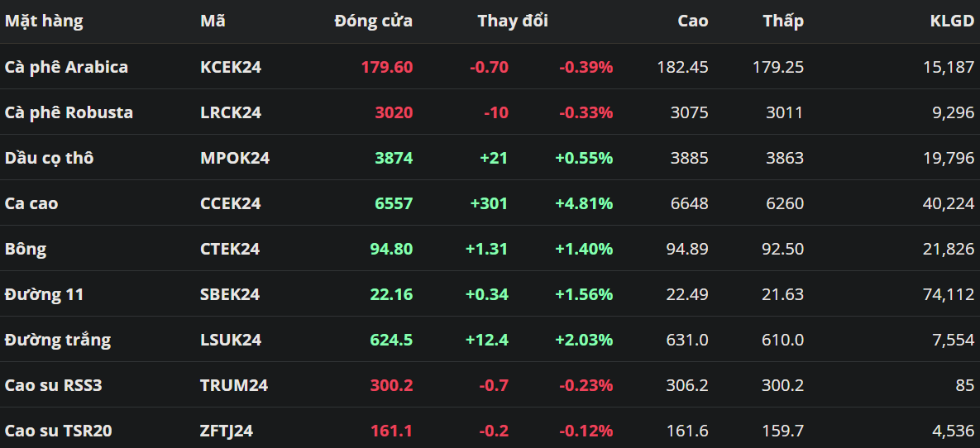The width and height of the screenshot is (980, 448).
Task: Click the Đường 11 volume 74,112
Action: pos(948,294)
